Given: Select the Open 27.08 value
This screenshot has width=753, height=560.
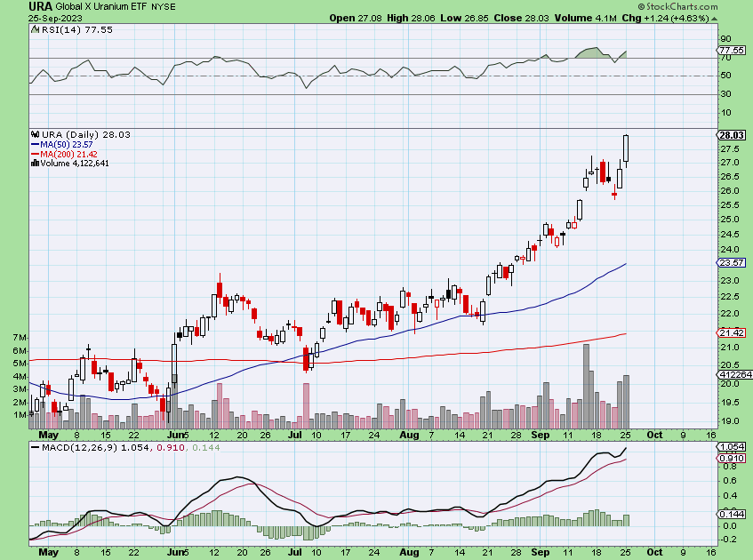Looking at the screenshot, I should coord(356,19).
